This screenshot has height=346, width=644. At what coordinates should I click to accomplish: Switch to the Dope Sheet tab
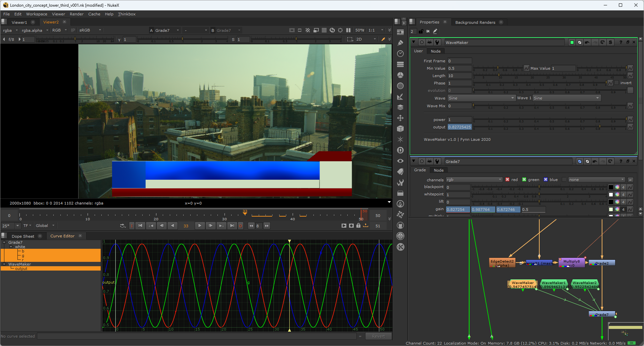[x=23, y=236]
